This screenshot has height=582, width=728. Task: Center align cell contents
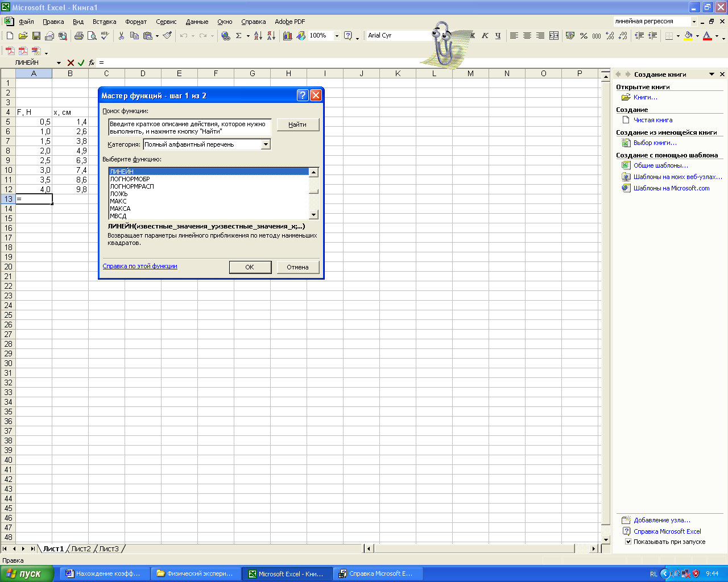pos(527,36)
